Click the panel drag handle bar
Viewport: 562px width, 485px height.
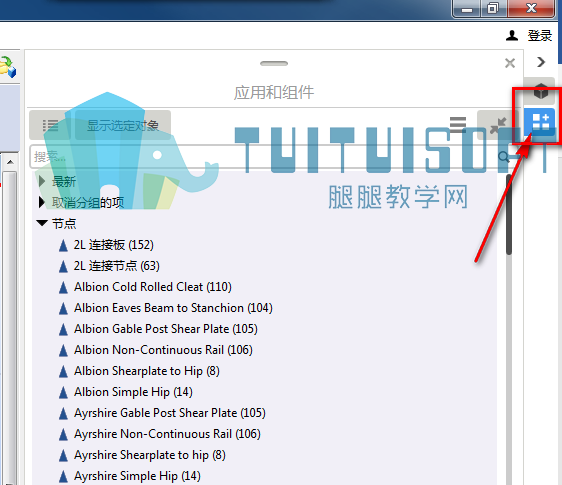274,63
